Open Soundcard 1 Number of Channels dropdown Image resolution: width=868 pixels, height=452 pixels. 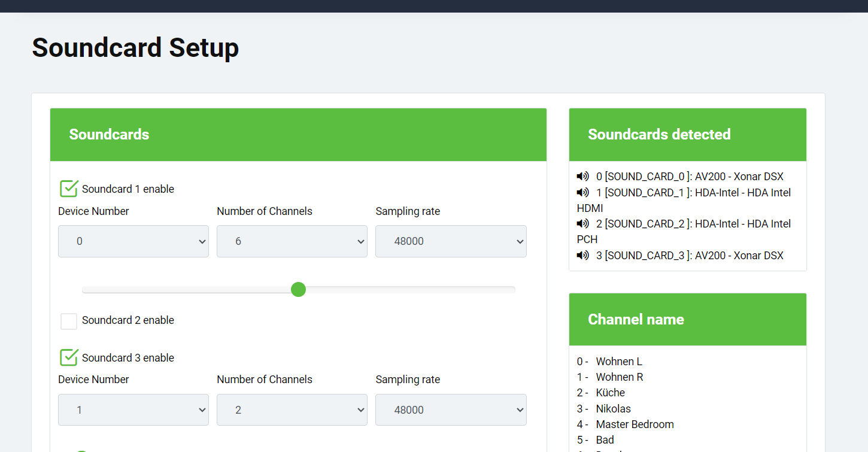[x=292, y=241]
